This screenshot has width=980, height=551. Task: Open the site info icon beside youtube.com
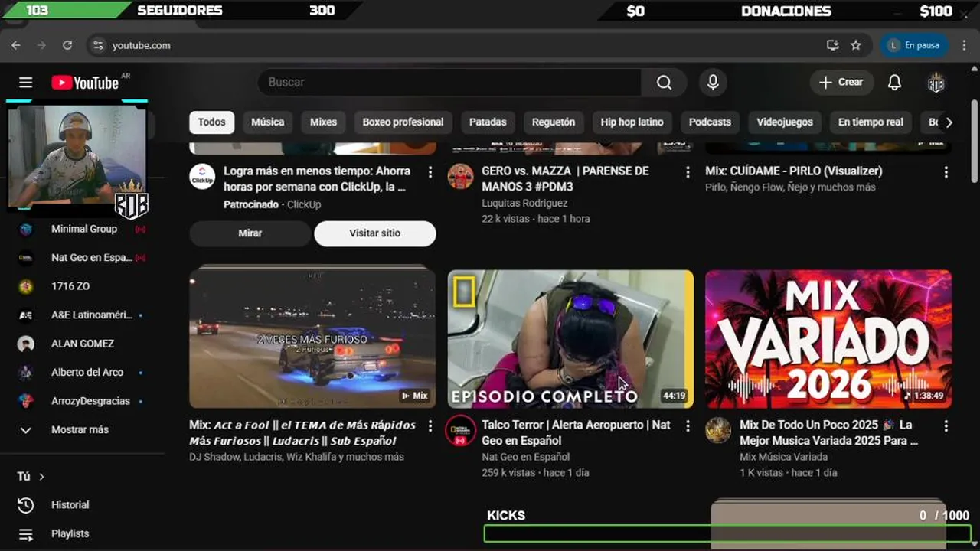[97, 45]
